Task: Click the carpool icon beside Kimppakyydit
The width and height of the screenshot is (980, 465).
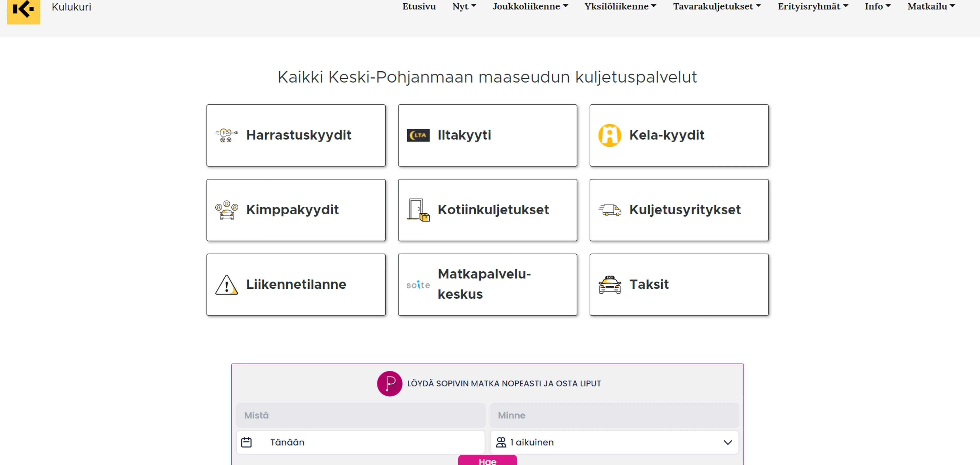Action: tap(227, 210)
